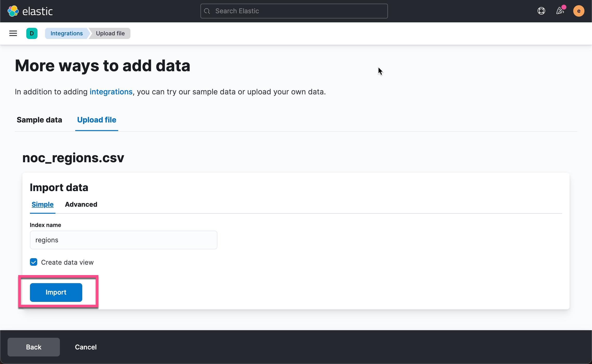Open the Default space selector avatar
This screenshot has width=592, height=364.
pos(32,33)
